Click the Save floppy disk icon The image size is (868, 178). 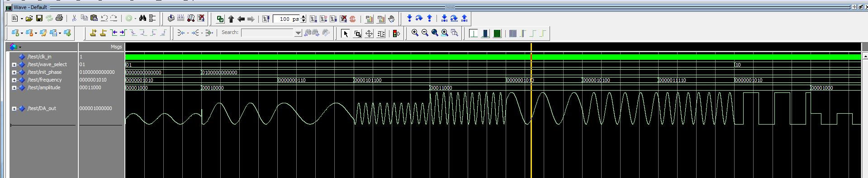pyautogui.click(x=39, y=19)
